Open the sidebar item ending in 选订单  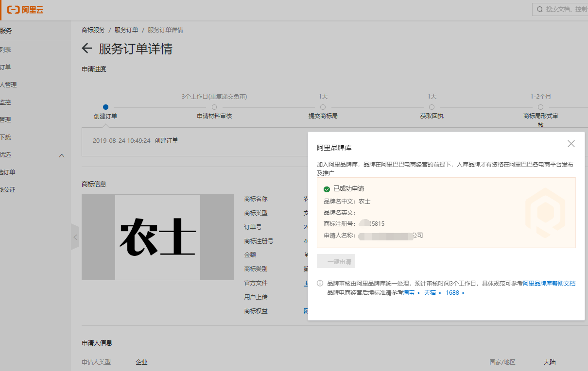(8, 172)
